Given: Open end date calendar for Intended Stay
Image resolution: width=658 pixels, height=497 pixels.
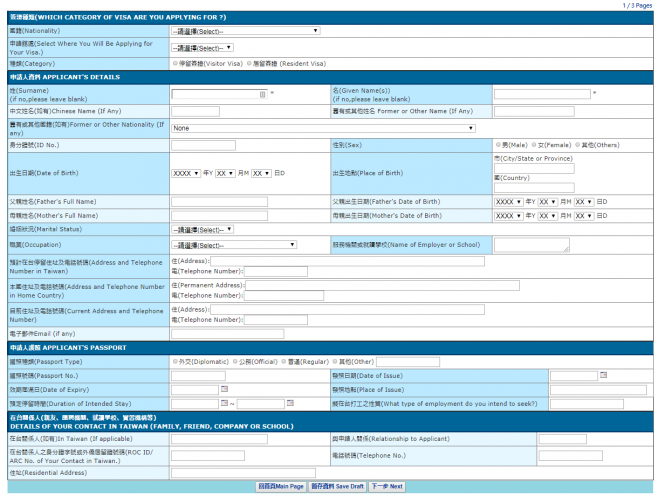Looking at the screenshot, I should tap(291, 403).
